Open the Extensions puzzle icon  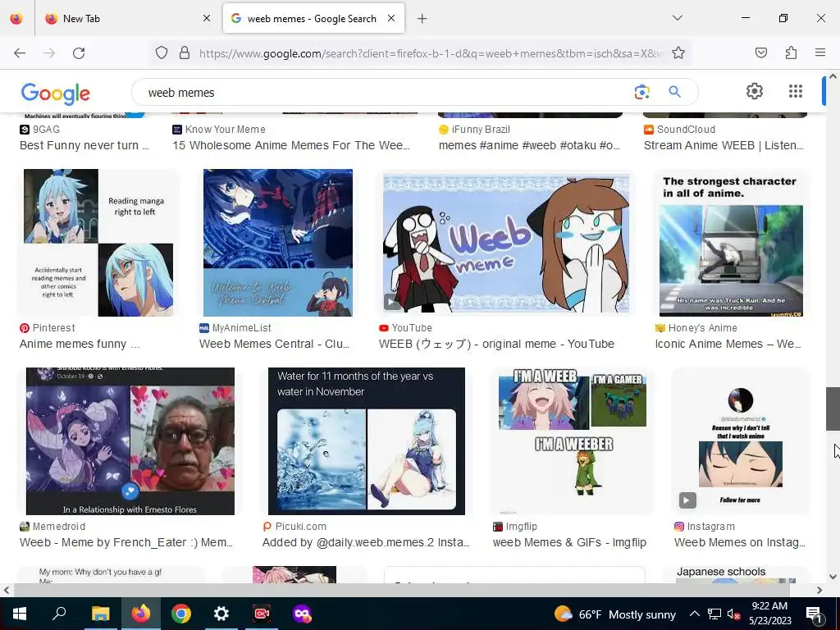point(791,52)
